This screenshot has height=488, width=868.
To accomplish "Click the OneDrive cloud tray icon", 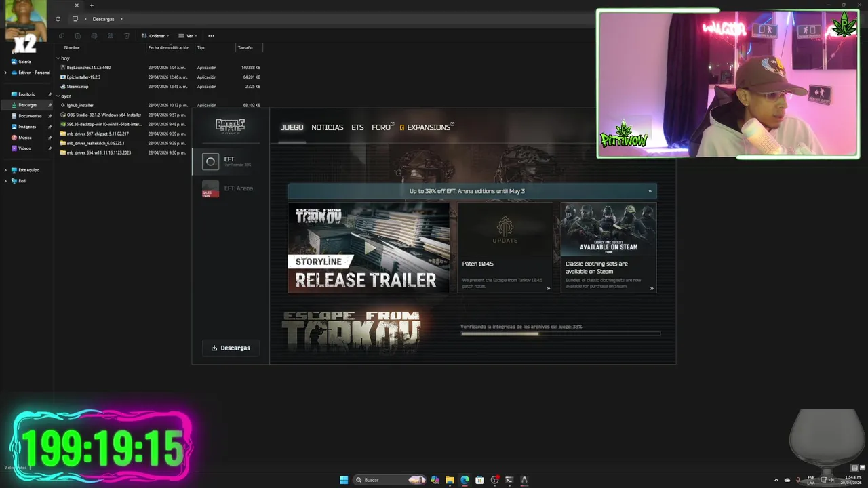I will [787, 480].
